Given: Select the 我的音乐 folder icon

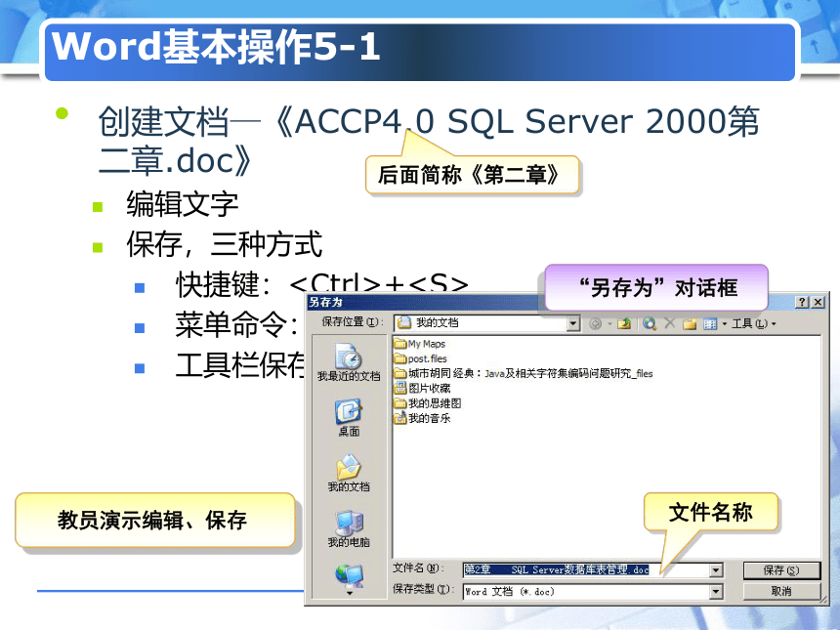Looking at the screenshot, I should (x=400, y=418).
